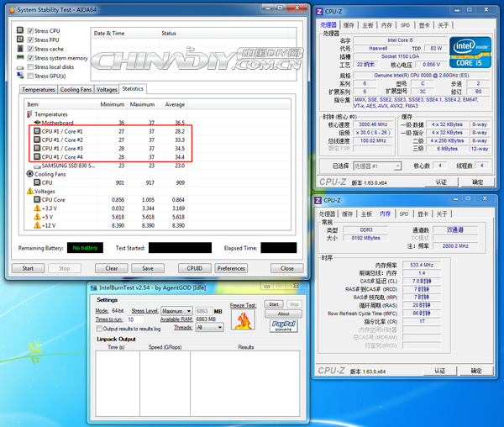Select the Statistics tab
The height and width of the screenshot is (427, 504).
pyautogui.click(x=133, y=89)
